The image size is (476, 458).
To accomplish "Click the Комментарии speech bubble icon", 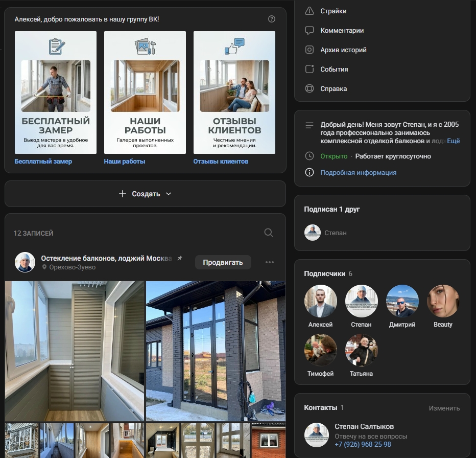I will pos(309,30).
